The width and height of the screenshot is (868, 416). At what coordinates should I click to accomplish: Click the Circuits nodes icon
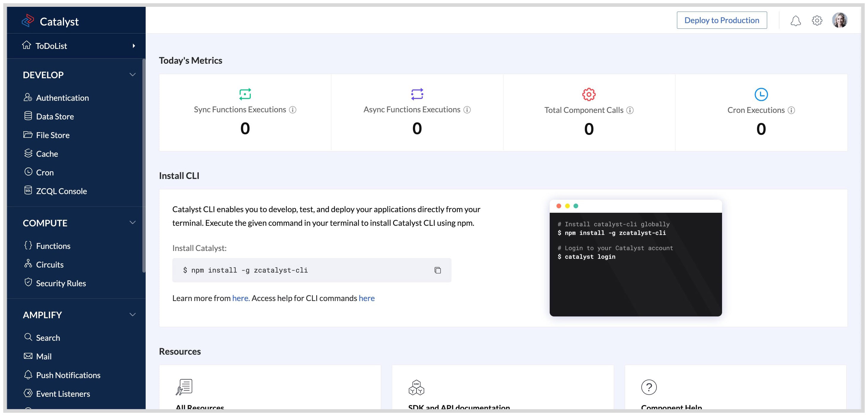(x=28, y=263)
